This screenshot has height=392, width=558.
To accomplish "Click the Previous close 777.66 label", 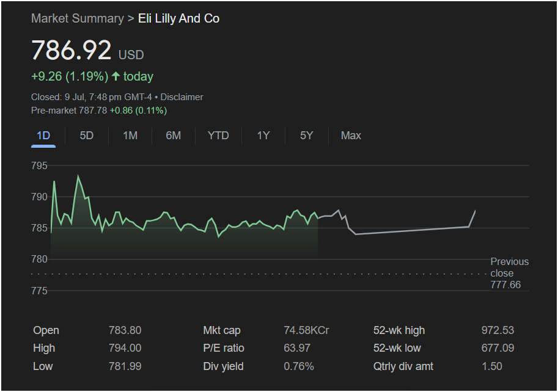I will point(509,274).
